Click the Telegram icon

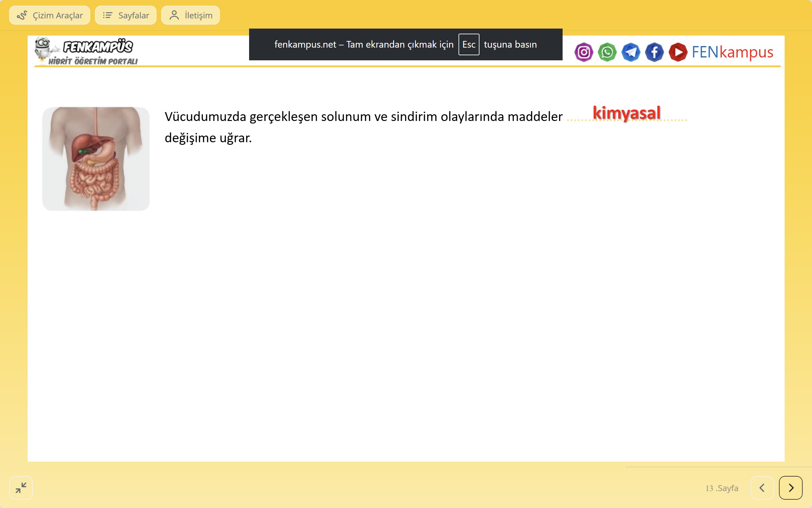coord(630,52)
